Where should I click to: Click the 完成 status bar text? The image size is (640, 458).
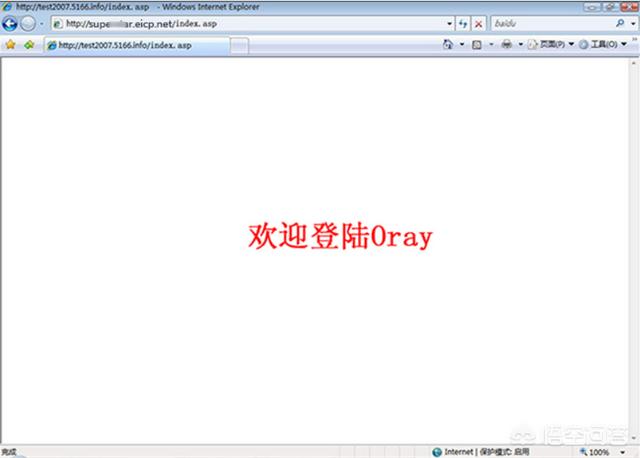click(9, 452)
